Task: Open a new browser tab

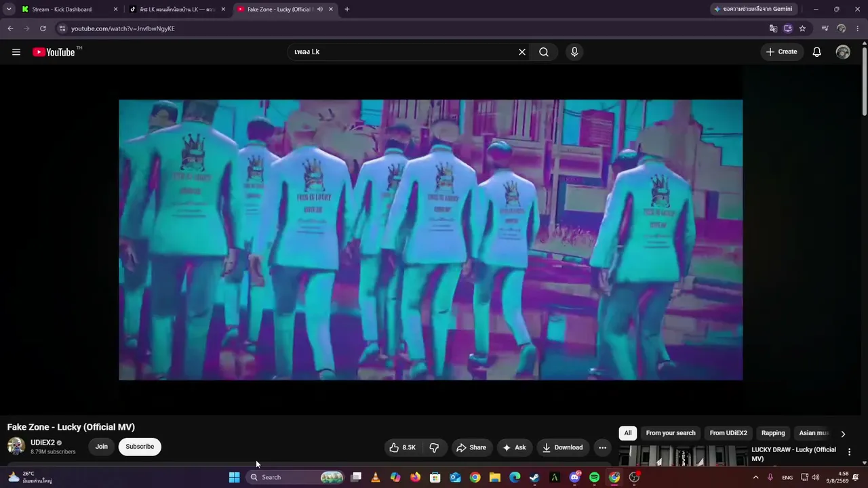Action: click(347, 9)
